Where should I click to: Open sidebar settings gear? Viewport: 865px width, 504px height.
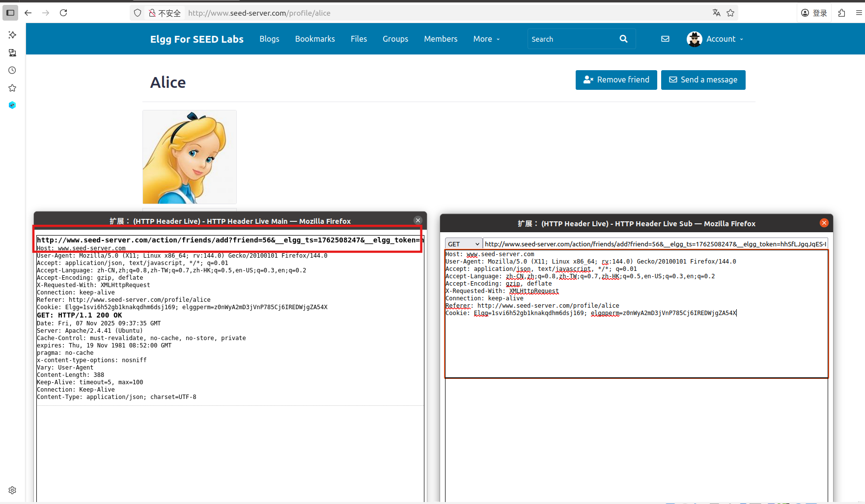coord(12,490)
